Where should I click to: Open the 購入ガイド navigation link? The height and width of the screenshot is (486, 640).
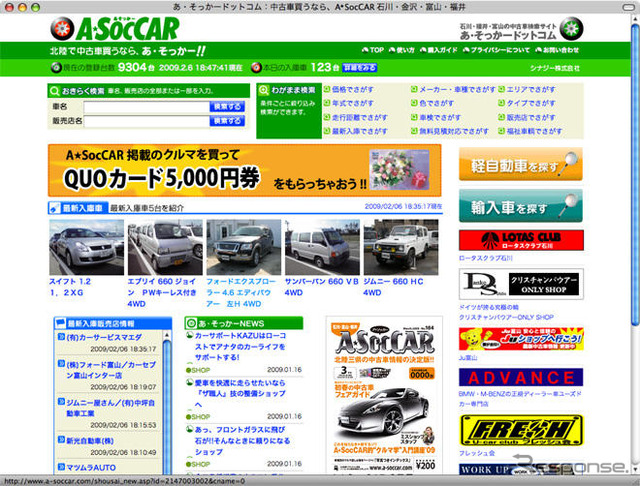pos(439,50)
